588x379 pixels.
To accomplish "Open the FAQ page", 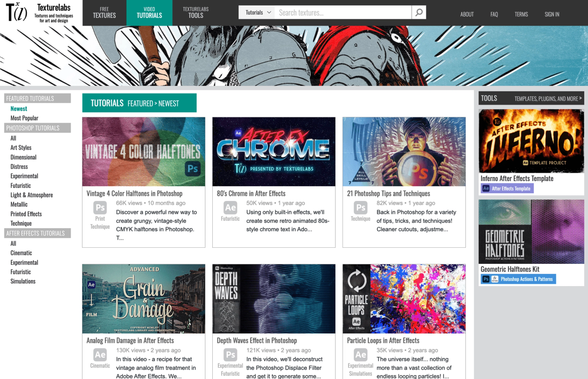I will pyautogui.click(x=494, y=14).
